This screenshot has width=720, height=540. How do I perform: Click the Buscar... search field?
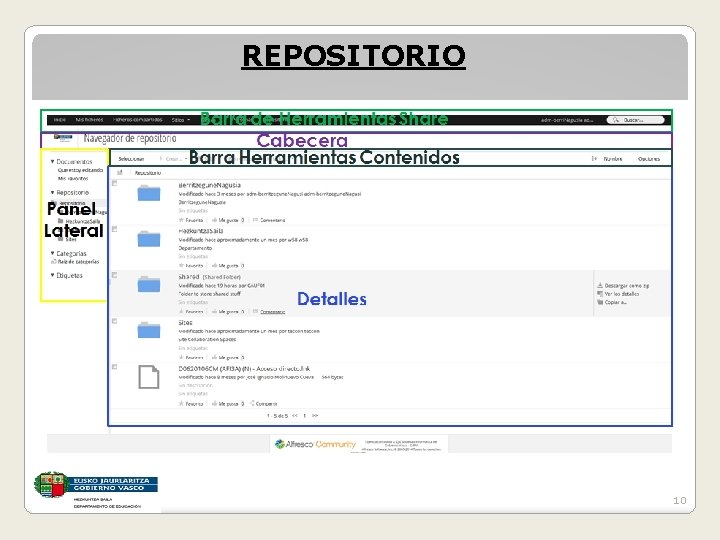(x=636, y=120)
